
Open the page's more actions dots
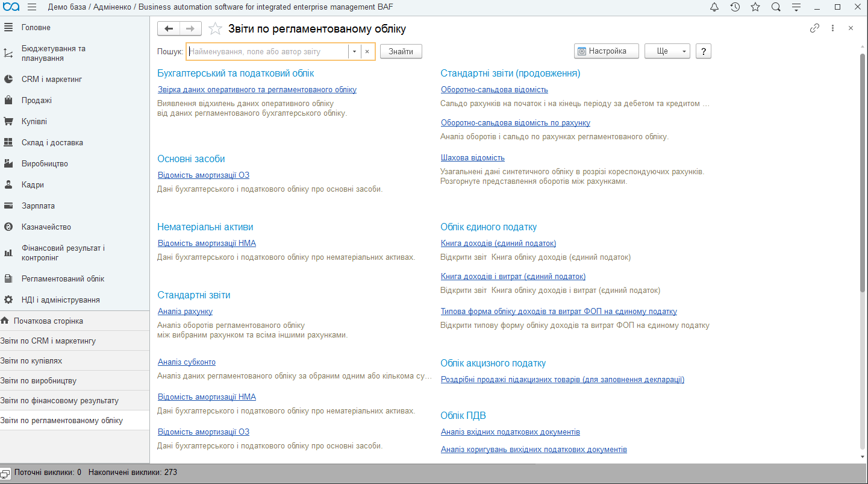tap(832, 28)
